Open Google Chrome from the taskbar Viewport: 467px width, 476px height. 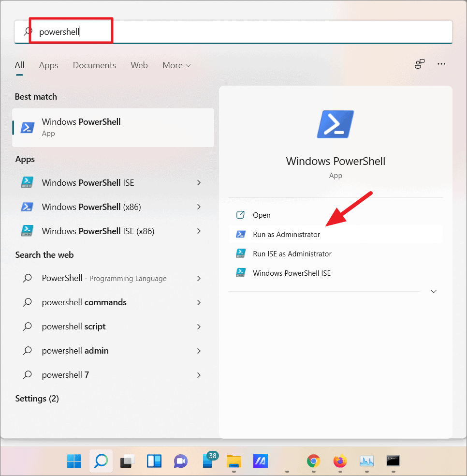313,461
